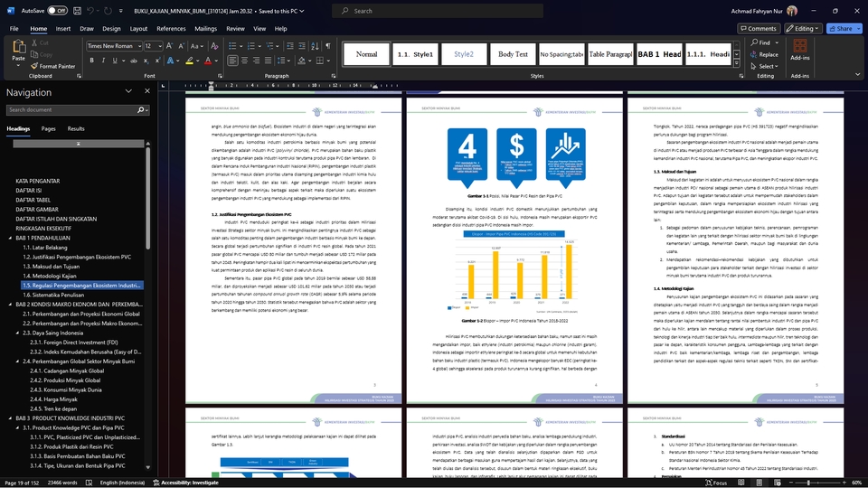Screen dimensions: 868x488
Task: Activate the Format Painter tool
Action: 53,66
